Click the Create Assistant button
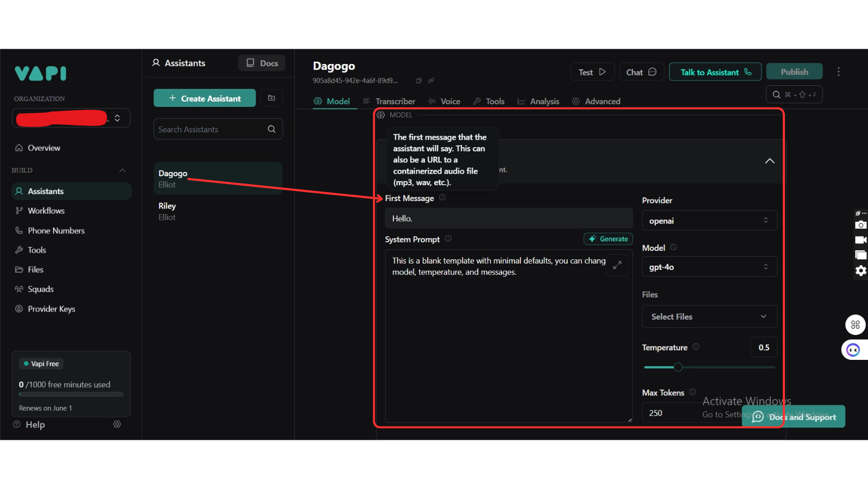The image size is (868, 489). click(204, 98)
